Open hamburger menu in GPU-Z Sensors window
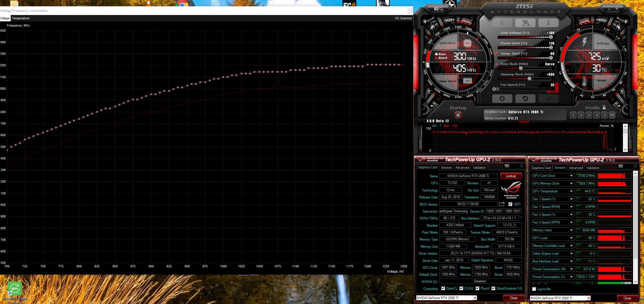Viewport: 644px width, 304px height. pyautogui.click(x=635, y=166)
